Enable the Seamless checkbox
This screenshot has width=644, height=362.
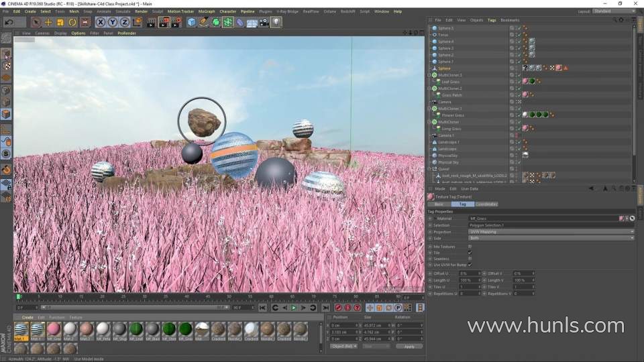[470, 258]
